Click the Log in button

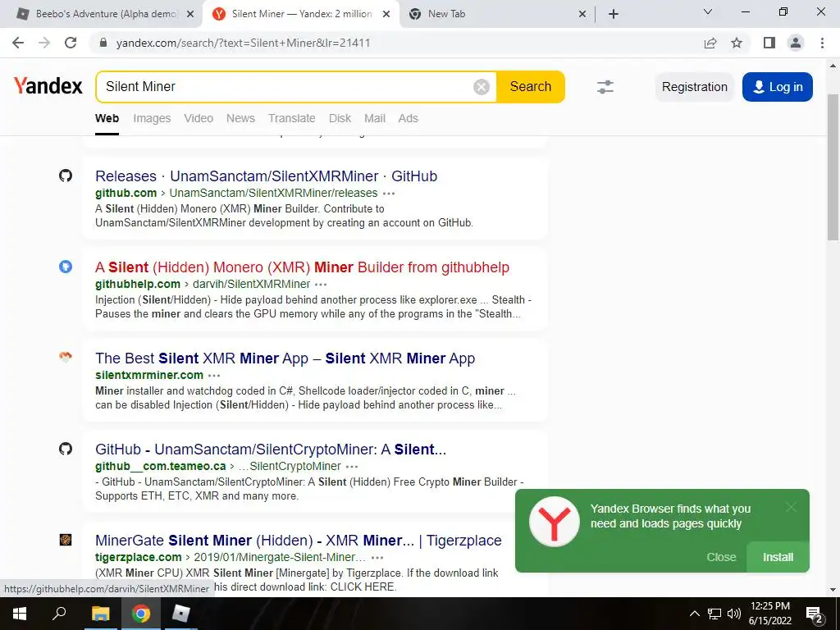click(778, 87)
